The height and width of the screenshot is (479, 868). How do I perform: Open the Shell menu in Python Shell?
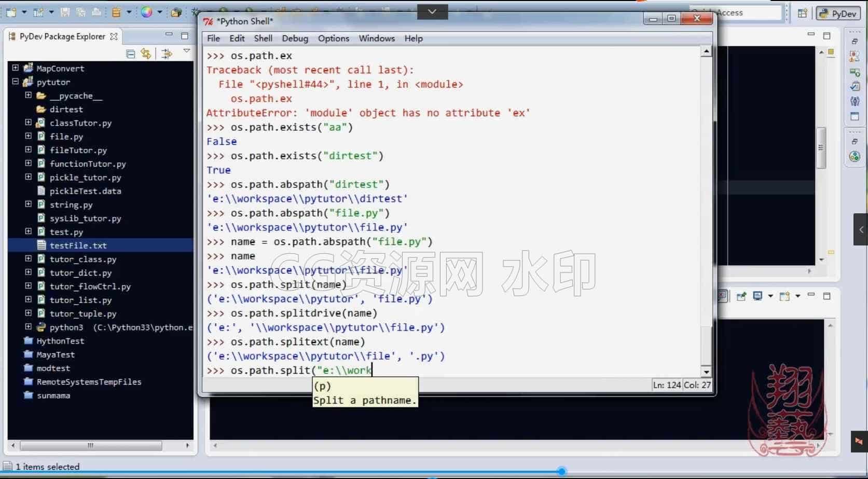tap(263, 38)
